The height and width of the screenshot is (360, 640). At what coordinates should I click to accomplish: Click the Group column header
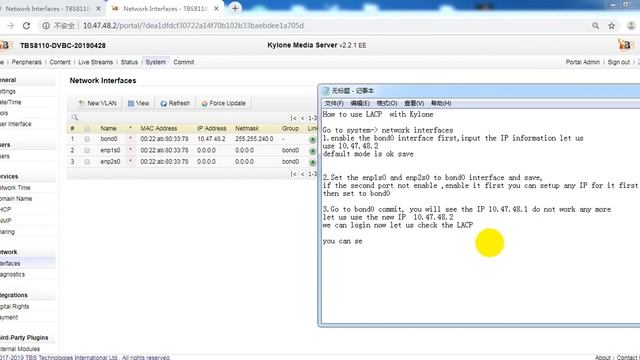[290, 129]
